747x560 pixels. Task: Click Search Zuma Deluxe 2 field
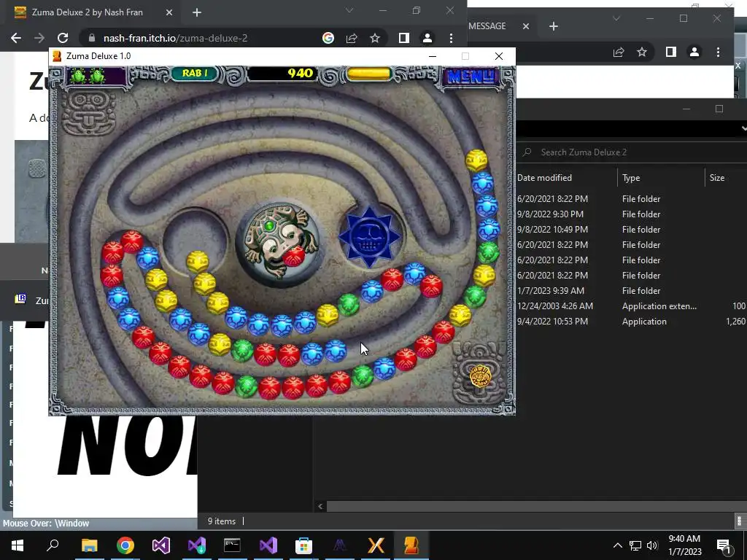coord(634,152)
